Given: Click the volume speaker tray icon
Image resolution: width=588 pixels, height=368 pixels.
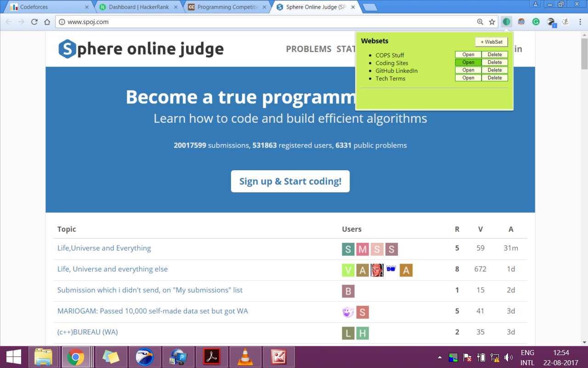Looking at the screenshot, I should pos(508,357).
